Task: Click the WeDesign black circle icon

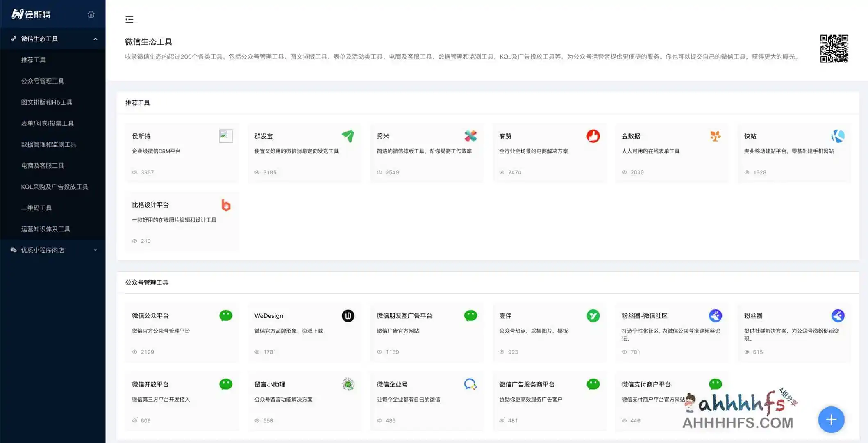Action: (348, 315)
